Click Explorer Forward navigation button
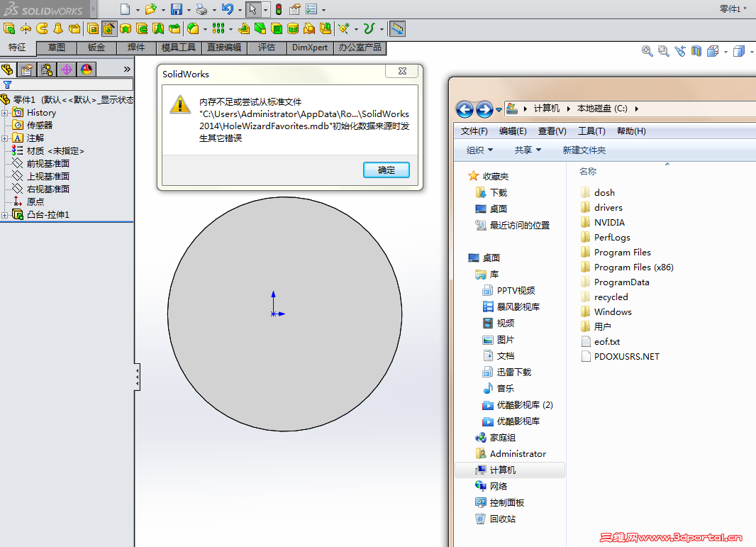 [x=484, y=109]
